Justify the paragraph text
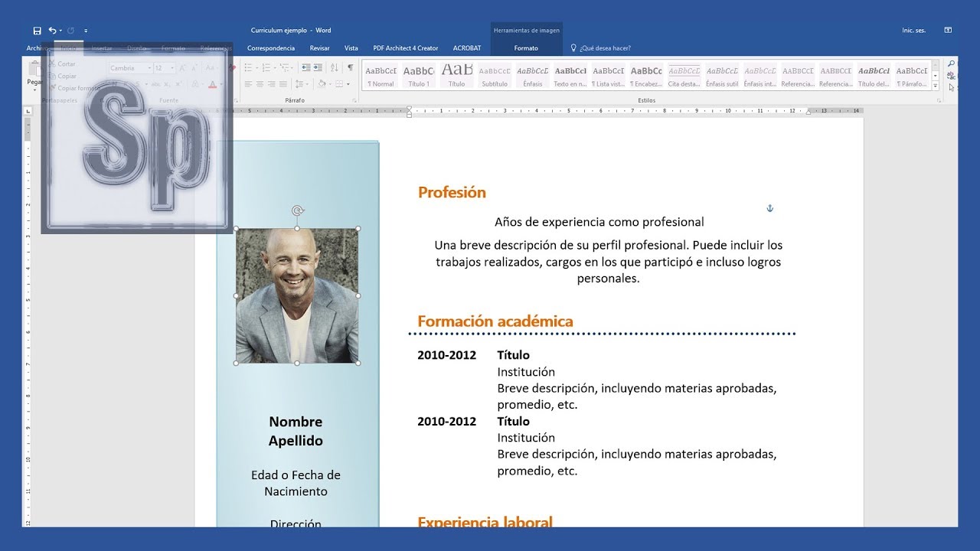The width and height of the screenshot is (980, 551). 283,84
